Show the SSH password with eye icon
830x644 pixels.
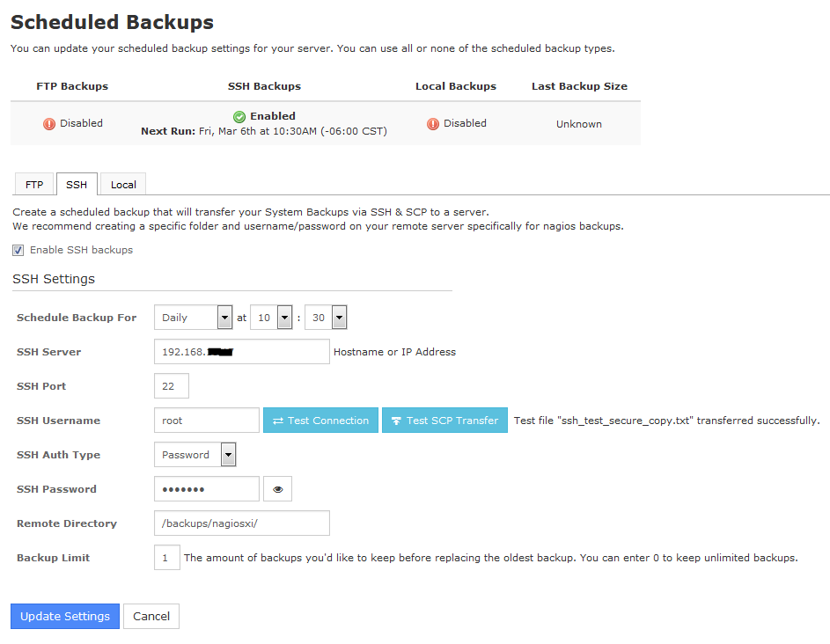(277, 489)
